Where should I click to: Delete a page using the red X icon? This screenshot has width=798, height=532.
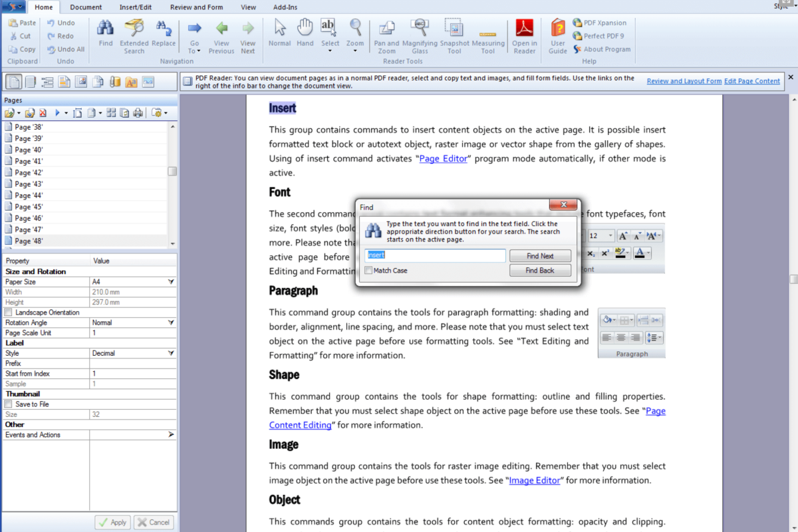[42, 113]
